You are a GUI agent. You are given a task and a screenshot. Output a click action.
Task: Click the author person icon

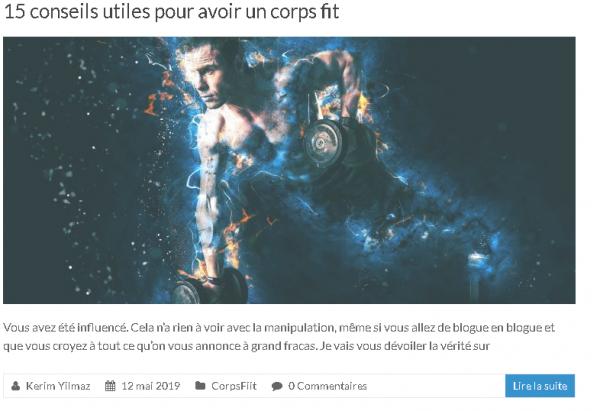pos(16,386)
